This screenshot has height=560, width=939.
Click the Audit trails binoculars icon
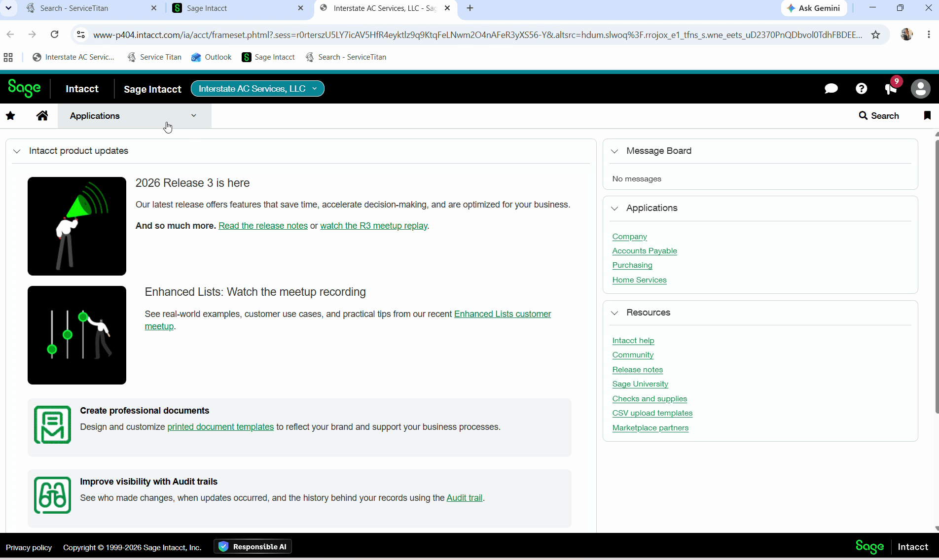coord(52,495)
